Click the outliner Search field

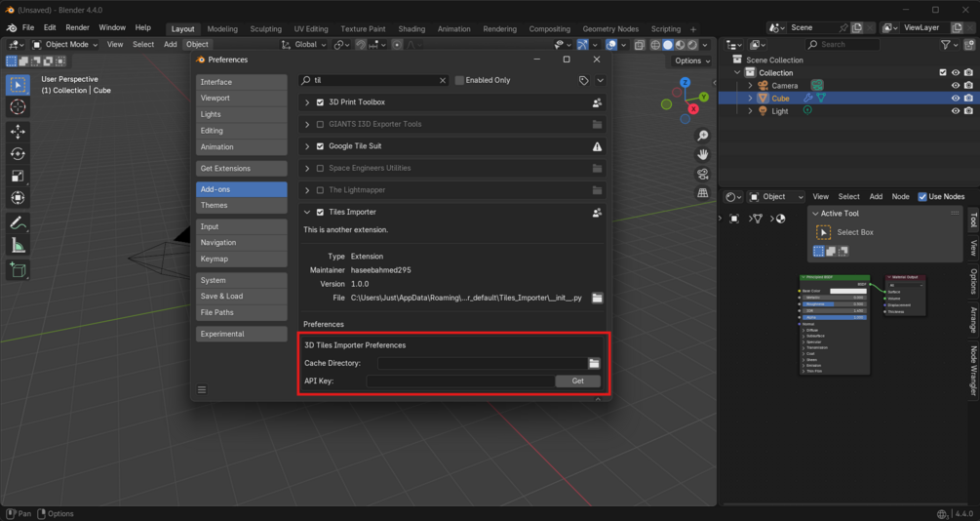click(842, 45)
